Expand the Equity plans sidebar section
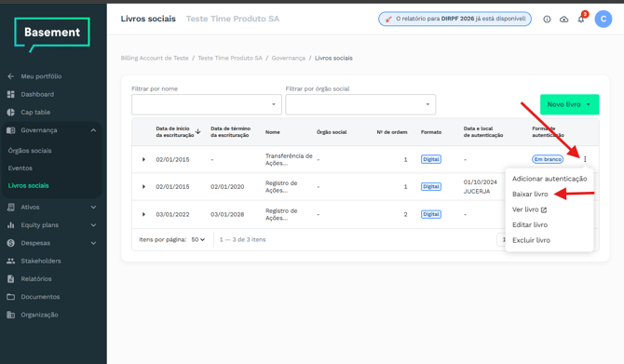 coord(93,225)
